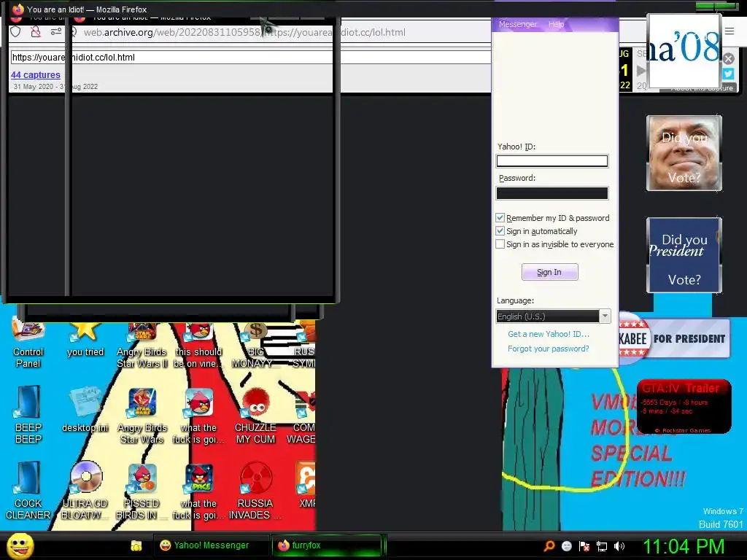Open the 'you tried' star shortcut

click(x=85, y=339)
